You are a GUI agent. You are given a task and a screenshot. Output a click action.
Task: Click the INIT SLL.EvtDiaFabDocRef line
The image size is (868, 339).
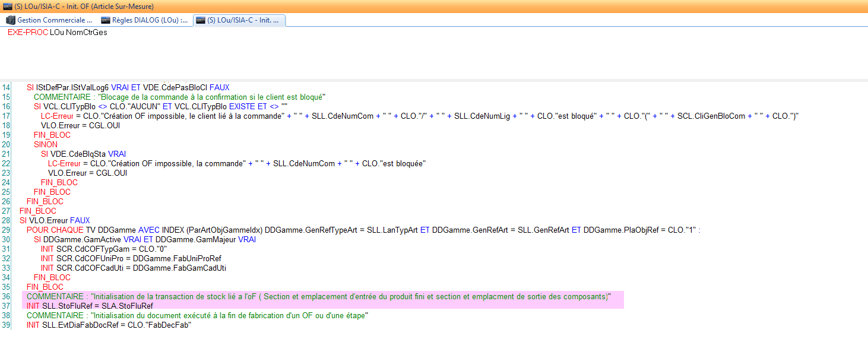pyautogui.click(x=107, y=325)
